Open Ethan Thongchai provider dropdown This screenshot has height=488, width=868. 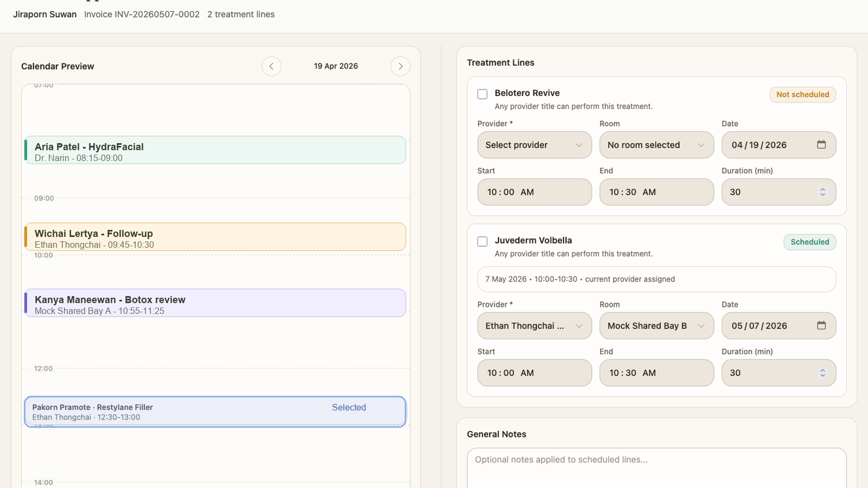coord(534,326)
